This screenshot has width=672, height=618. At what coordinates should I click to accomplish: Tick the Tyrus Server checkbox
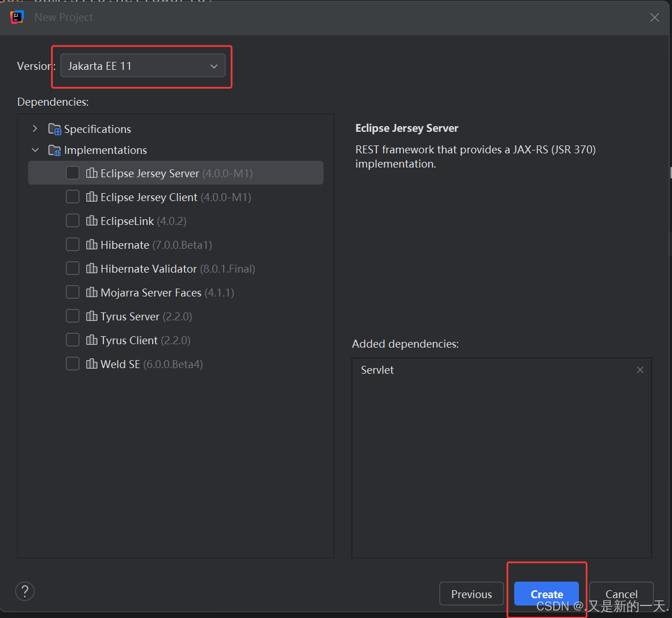(x=73, y=316)
